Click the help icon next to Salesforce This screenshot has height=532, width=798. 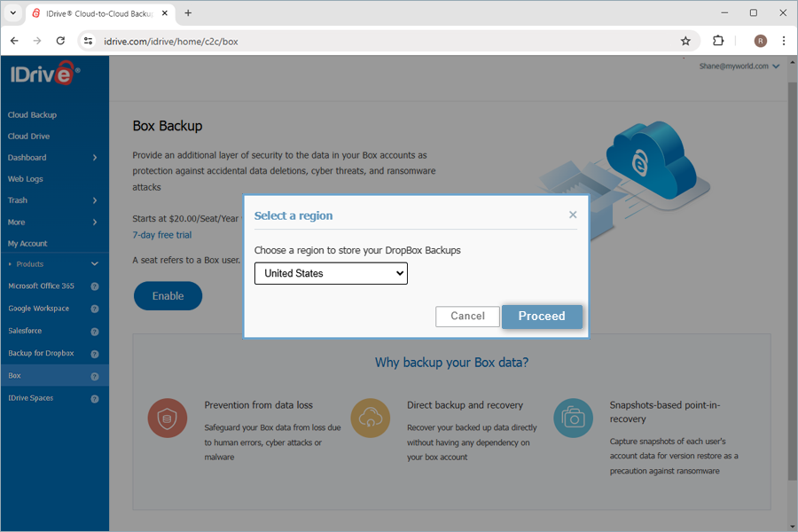95,331
